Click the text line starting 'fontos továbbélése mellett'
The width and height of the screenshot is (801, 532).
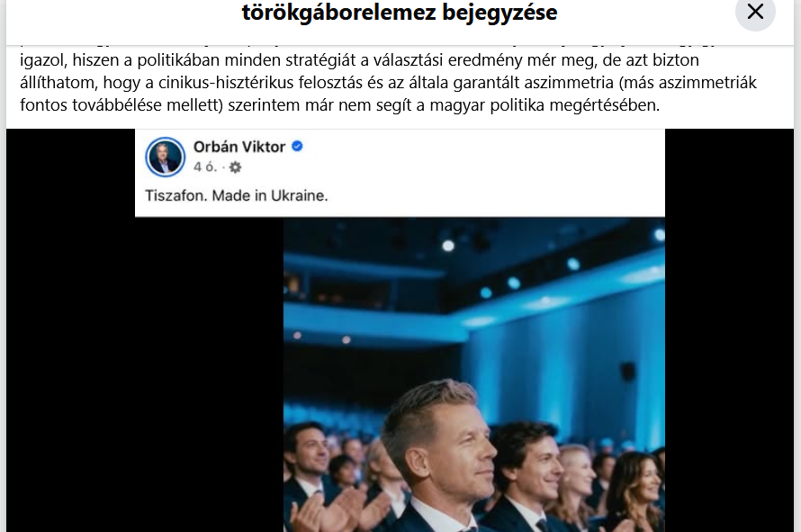pos(339,105)
